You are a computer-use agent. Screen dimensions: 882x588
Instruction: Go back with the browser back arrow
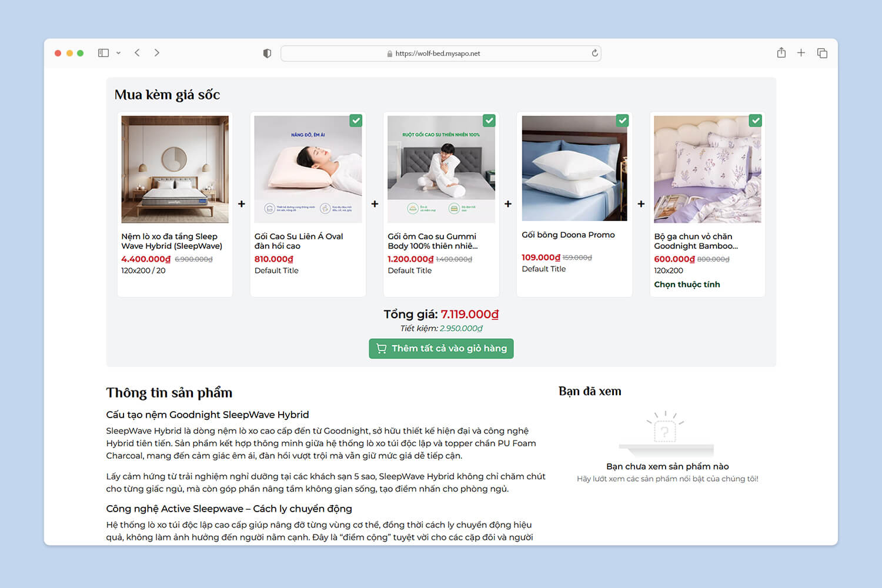[x=137, y=53]
